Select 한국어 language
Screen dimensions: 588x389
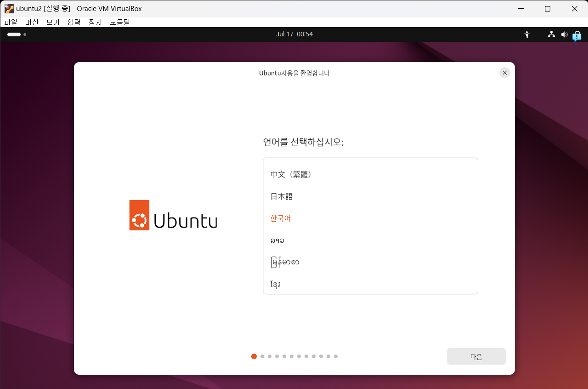(370, 218)
